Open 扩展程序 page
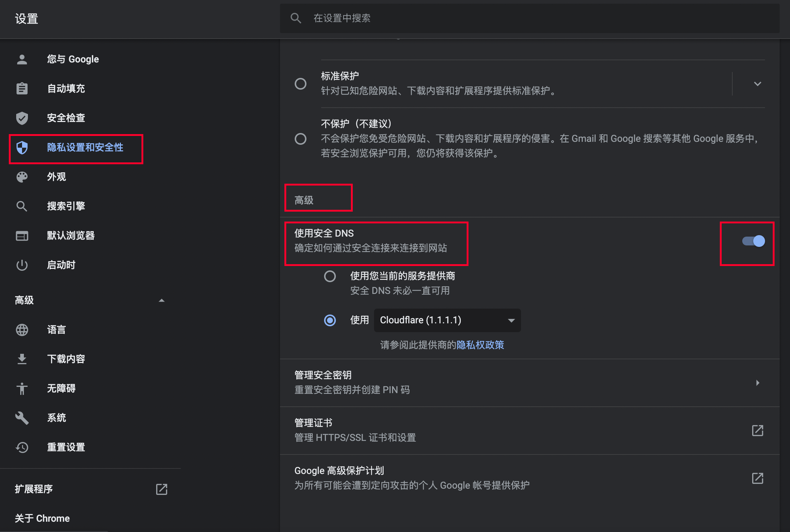 point(34,489)
